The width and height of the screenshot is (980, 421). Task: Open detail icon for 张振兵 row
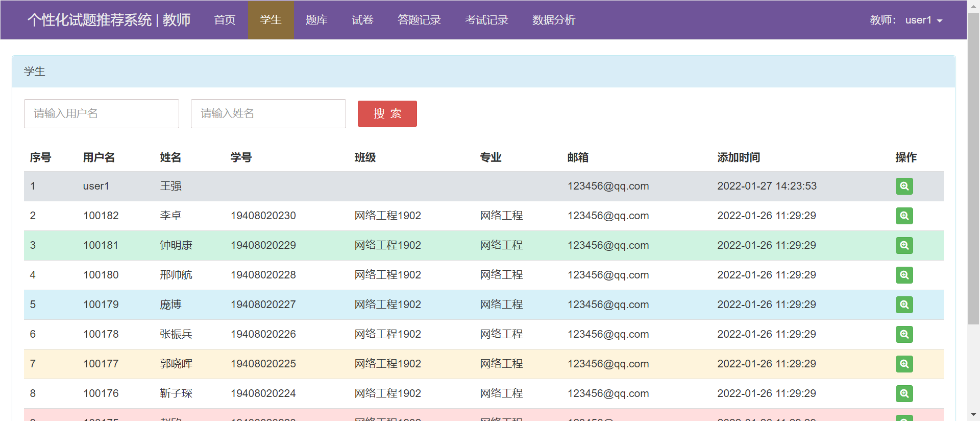(904, 334)
